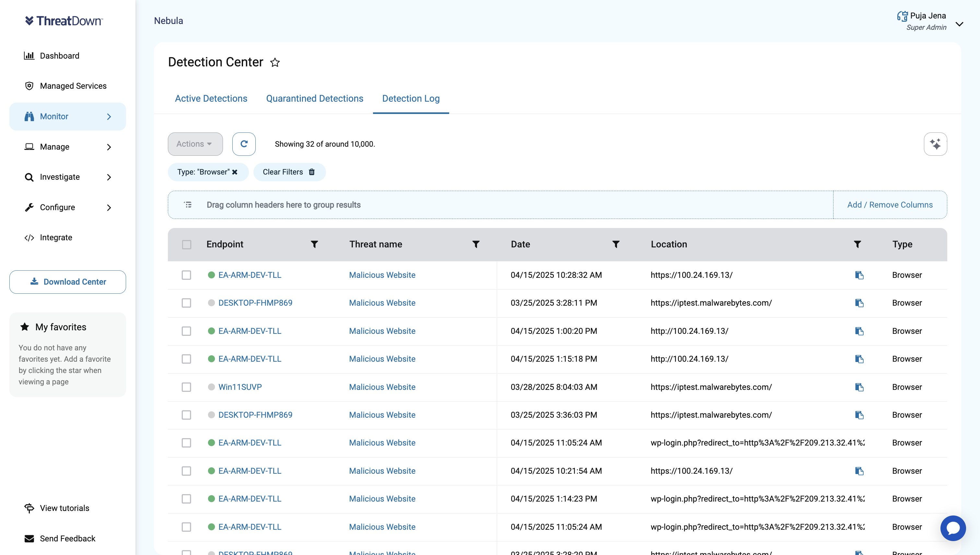Select the Detection Log tab

click(411, 98)
